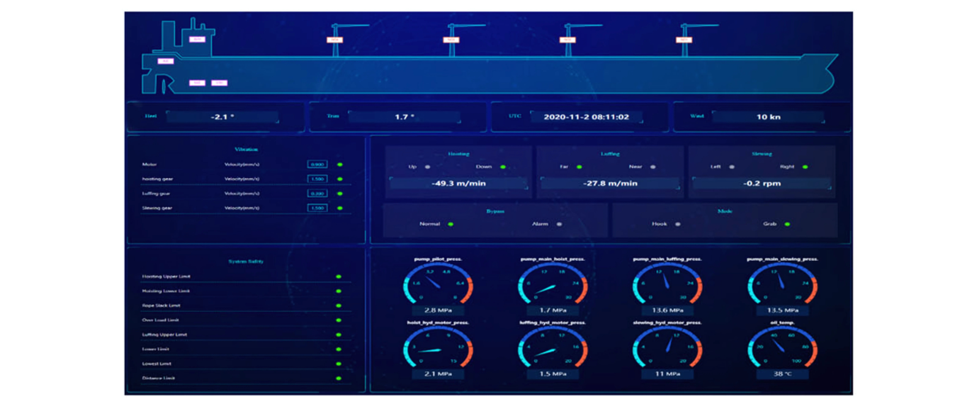Click the pump_main_slewing_press. gauge dial
The width and height of the screenshot is (980, 406).
(782, 285)
